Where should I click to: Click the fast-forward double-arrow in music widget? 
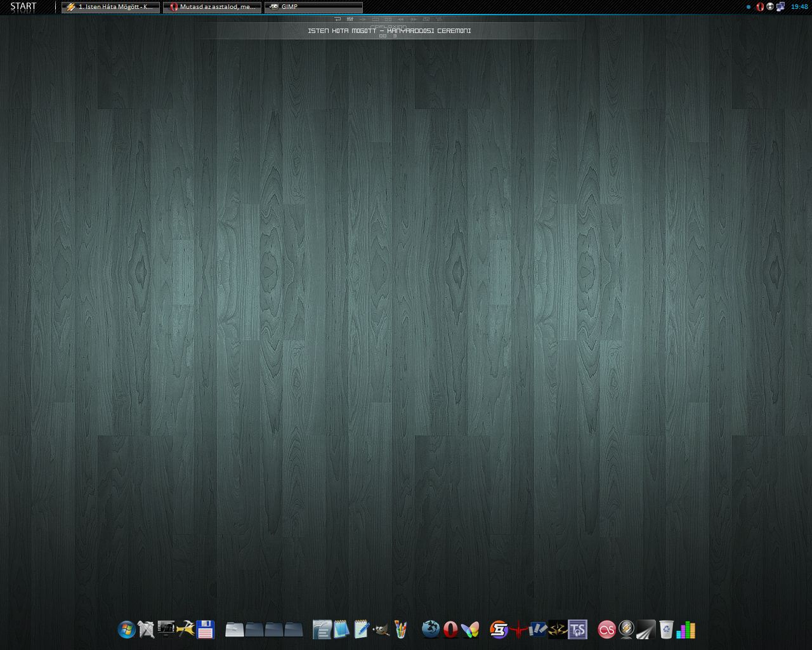pyautogui.click(x=413, y=19)
